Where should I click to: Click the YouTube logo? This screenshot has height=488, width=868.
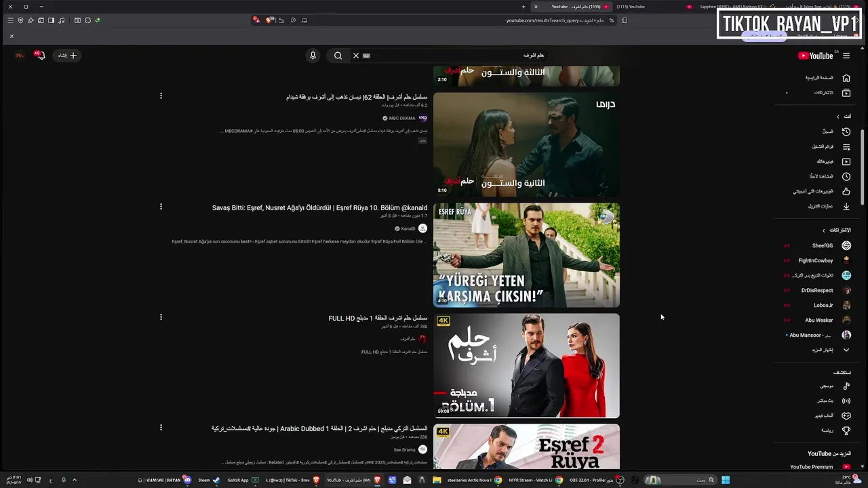816,56
